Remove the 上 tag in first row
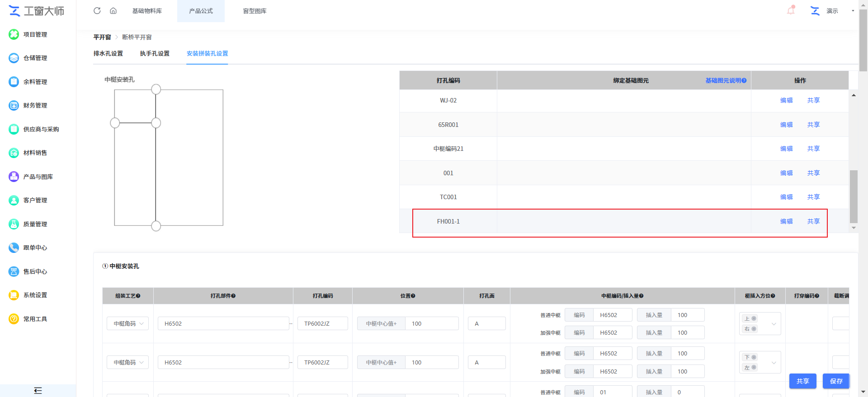This screenshot has height=397, width=868. [x=754, y=319]
